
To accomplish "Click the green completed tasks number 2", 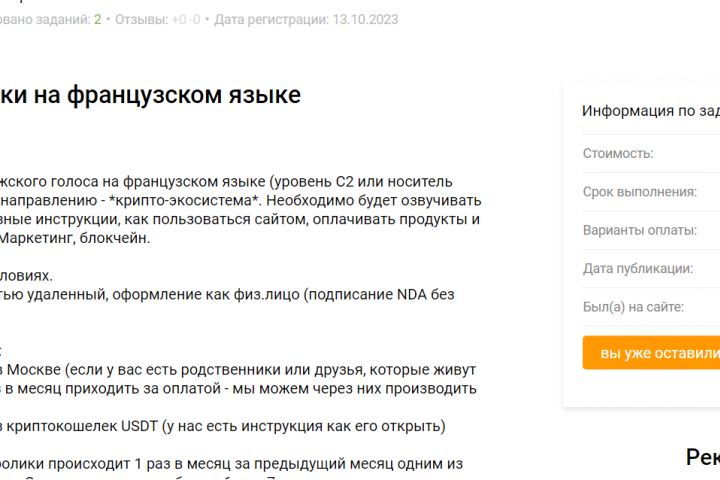I will [x=97, y=19].
